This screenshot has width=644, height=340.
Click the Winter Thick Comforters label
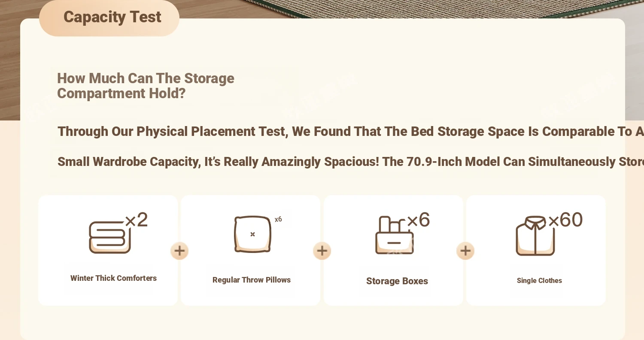114,278
